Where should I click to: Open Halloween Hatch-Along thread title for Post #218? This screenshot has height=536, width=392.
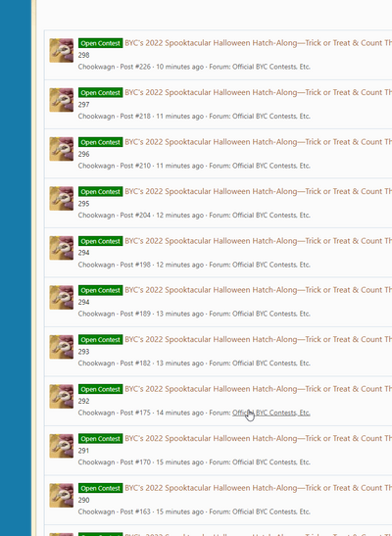[x=258, y=92]
